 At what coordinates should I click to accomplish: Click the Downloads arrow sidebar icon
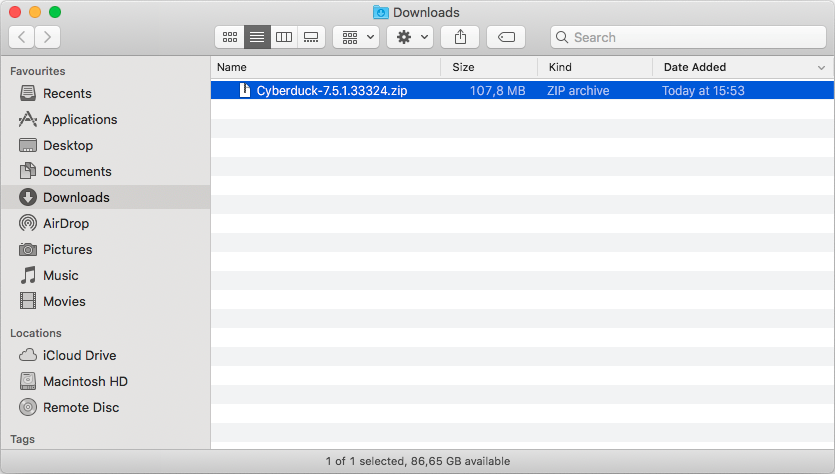(28, 197)
